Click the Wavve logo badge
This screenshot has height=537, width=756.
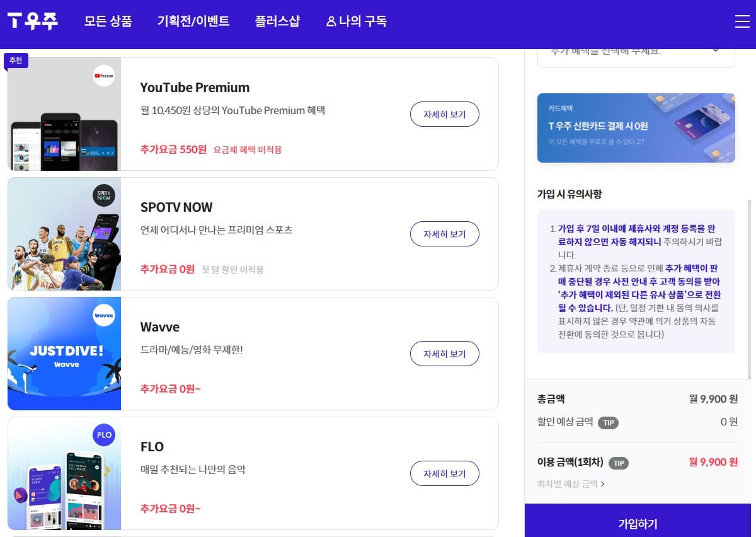[104, 315]
